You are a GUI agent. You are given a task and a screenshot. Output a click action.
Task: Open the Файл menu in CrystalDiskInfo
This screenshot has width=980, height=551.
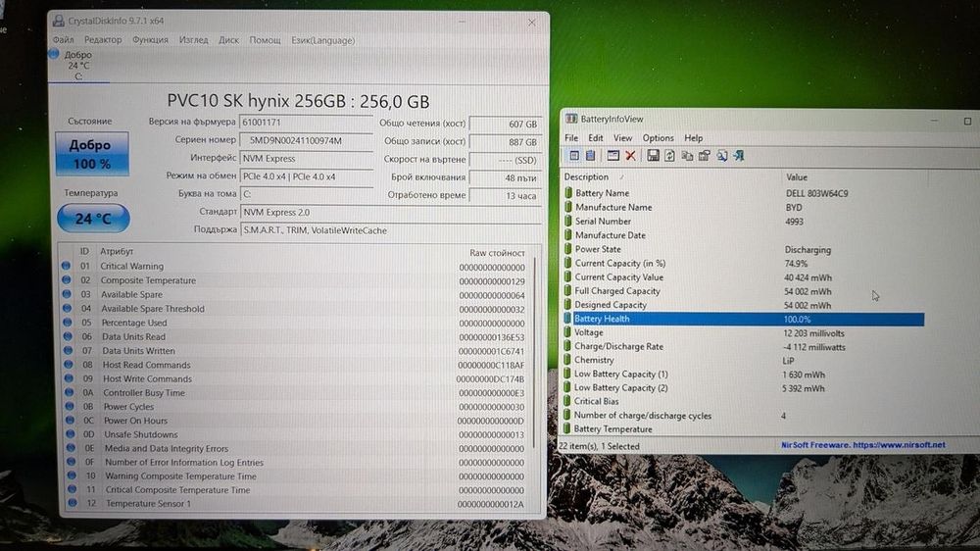click(63, 40)
